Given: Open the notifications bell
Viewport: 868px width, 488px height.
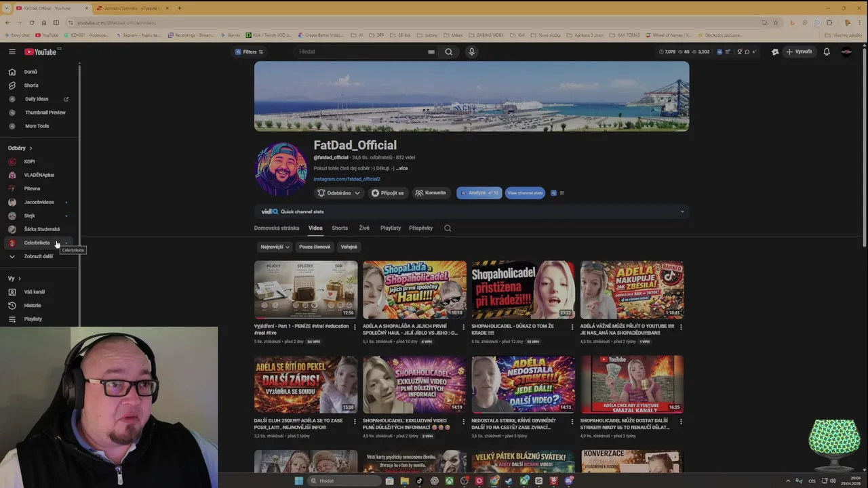Looking at the screenshot, I should point(827,52).
